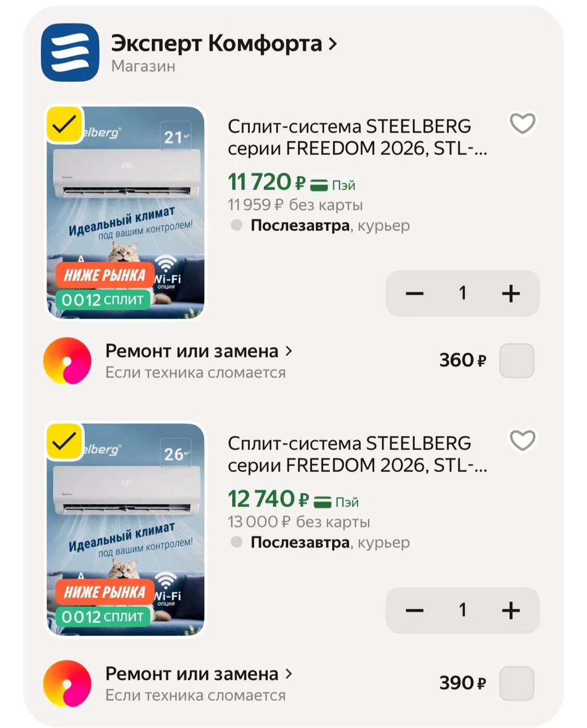Uncheck the yellow selection box on second product

64,440
